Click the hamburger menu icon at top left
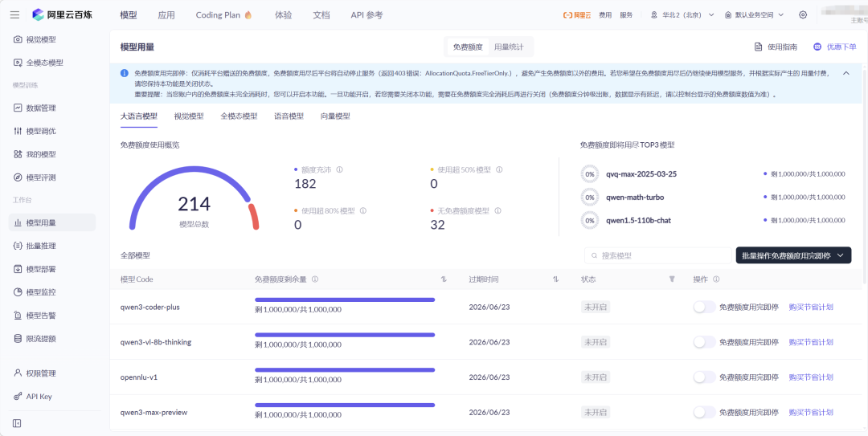The height and width of the screenshot is (436, 868). tap(14, 14)
